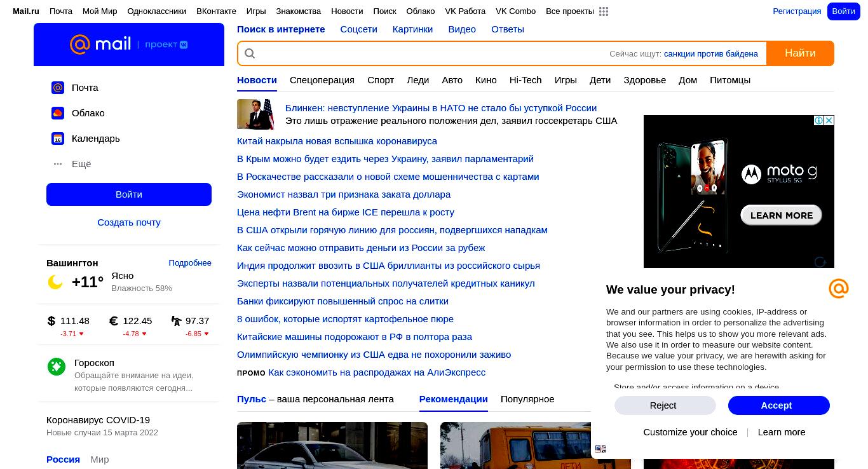The height and width of the screenshot is (469, 868).
Task: Click trending query санкции против байдена
Action: [711, 54]
